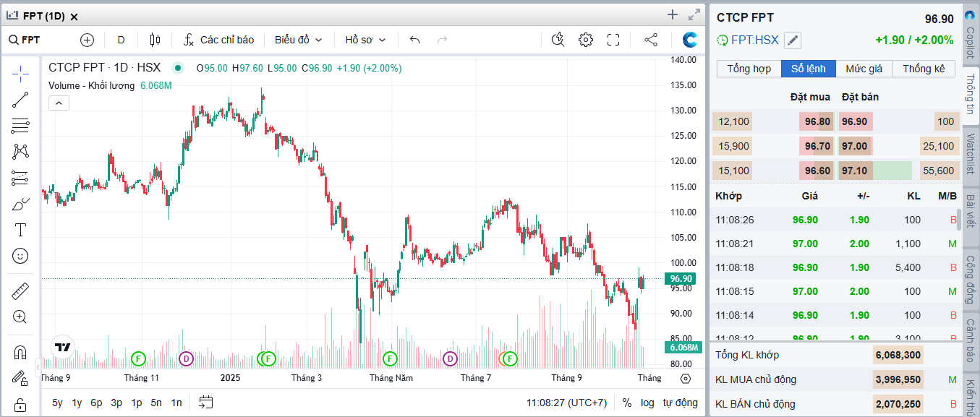
Task: Share the chart
Action: [x=651, y=40]
